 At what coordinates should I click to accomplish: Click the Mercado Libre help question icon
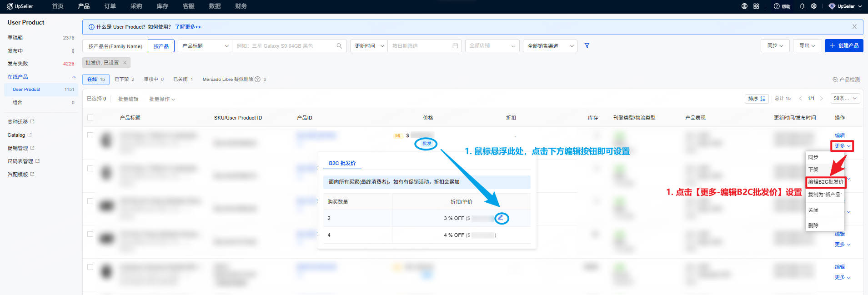[x=257, y=79]
